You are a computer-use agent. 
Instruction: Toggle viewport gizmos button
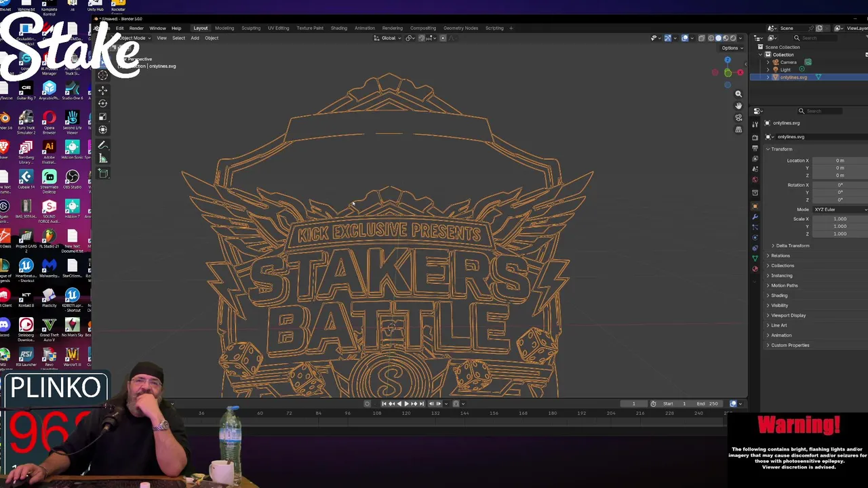click(667, 38)
